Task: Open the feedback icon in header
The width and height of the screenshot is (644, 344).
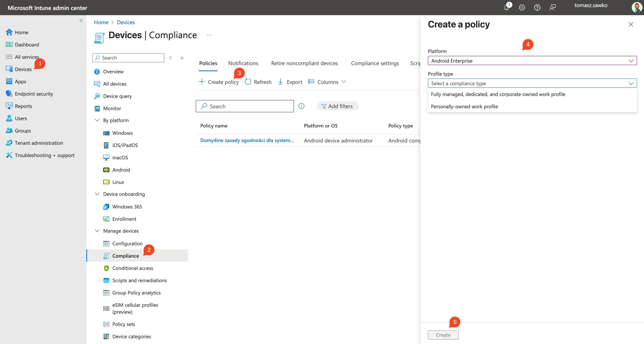Action: click(552, 7)
